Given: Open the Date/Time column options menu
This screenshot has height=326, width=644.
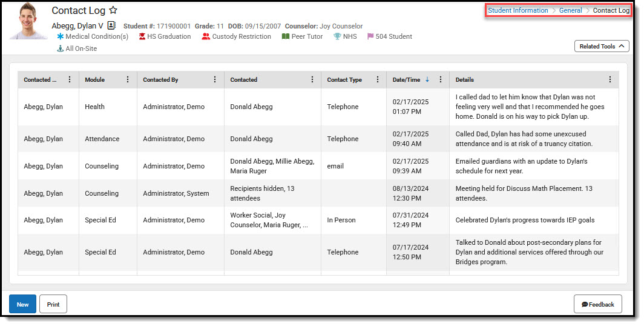Looking at the screenshot, I should click(x=440, y=79).
